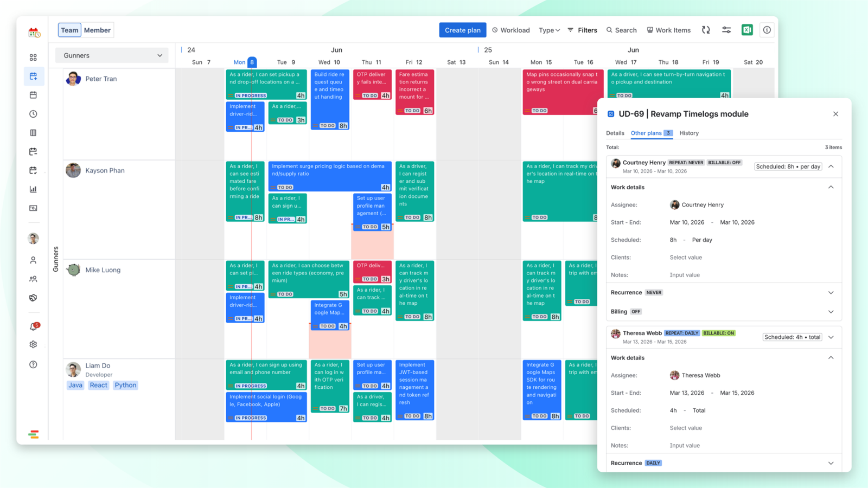
Task: Open the Implement JWT-based session card
Action: 414,390
